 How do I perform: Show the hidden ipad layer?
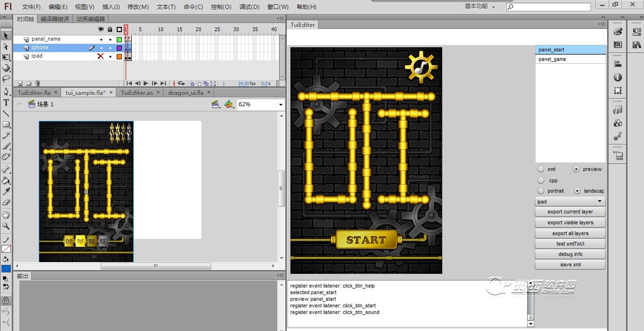coord(100,56)
